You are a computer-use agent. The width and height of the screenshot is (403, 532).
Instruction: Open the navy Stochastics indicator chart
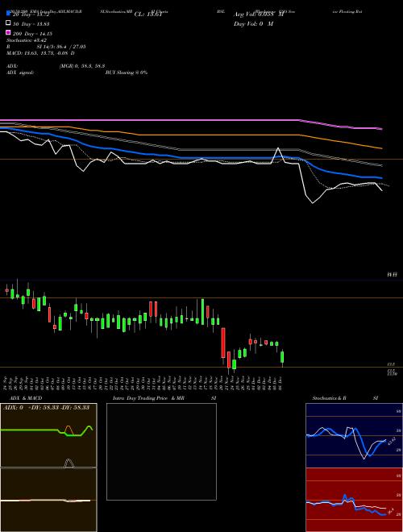(354, 435)
